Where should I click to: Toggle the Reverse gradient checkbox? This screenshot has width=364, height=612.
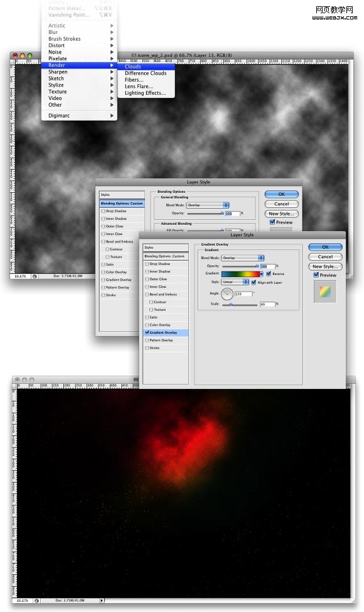tap(269, 273)
